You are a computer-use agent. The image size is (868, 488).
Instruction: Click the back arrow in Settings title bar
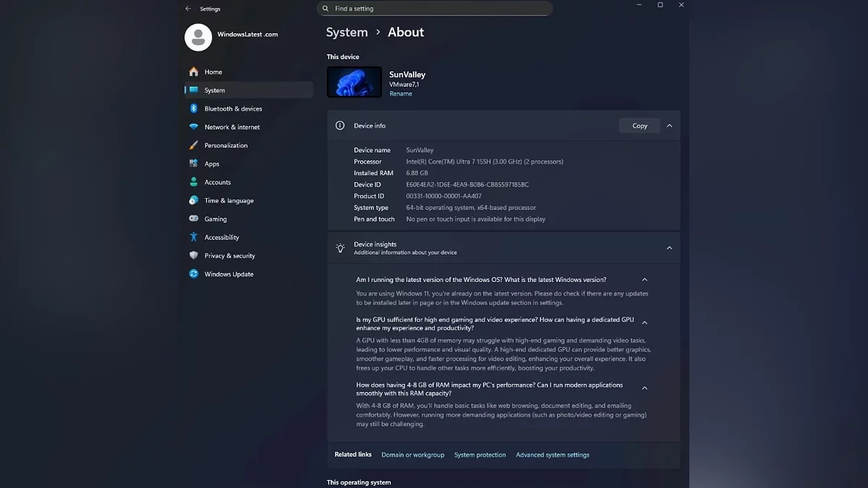point(188,9)
